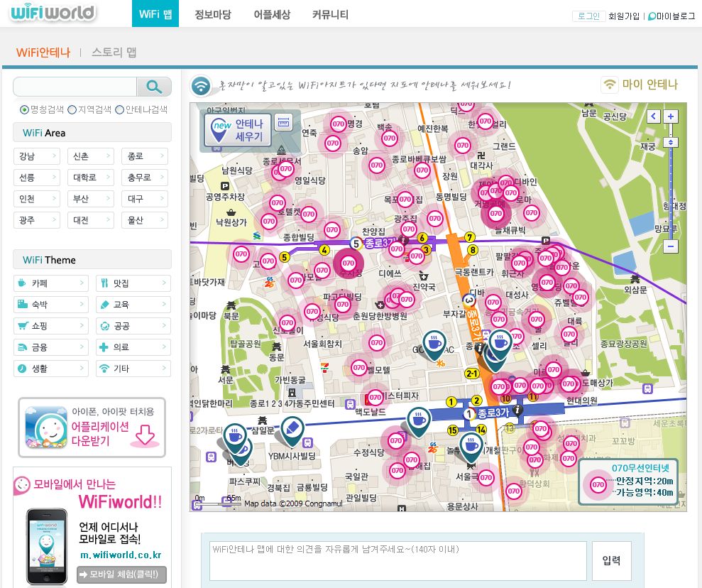Switch to the 스토리 맵 tab
Screen dimensions: 702x588
(114, 52)
